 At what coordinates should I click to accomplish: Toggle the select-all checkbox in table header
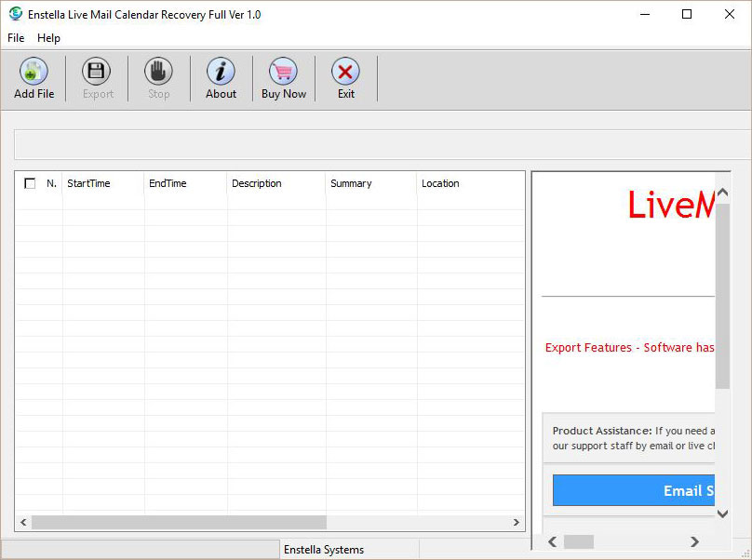pos(30,183)
